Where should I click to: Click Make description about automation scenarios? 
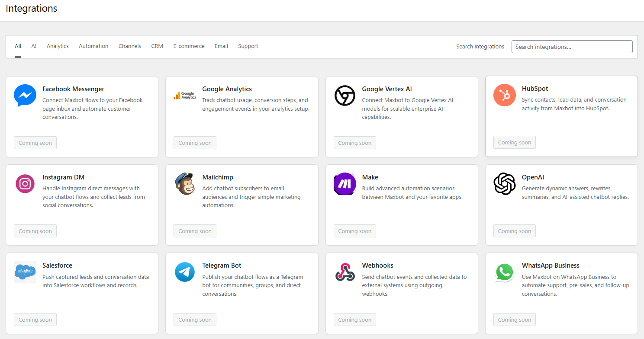(412, 192)
